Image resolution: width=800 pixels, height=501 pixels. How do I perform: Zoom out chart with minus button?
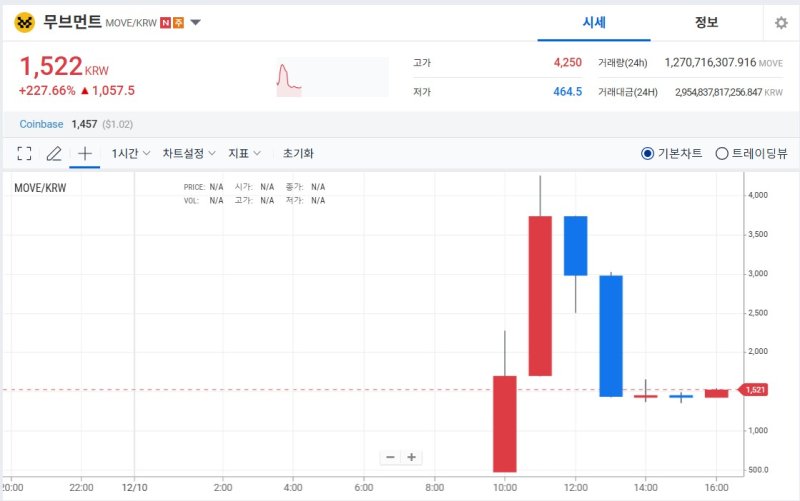point(390,457)
